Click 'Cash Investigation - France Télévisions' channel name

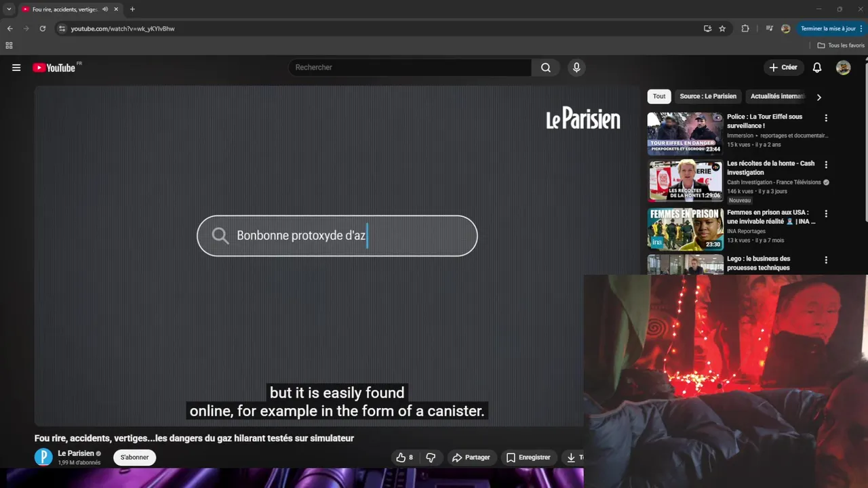[x=774, y=182]
